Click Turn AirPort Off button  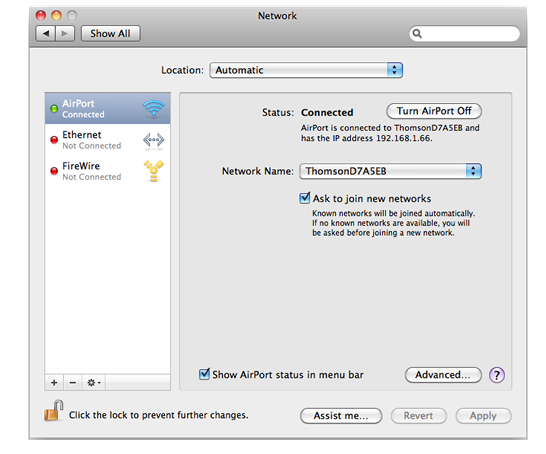pos(434,111)
